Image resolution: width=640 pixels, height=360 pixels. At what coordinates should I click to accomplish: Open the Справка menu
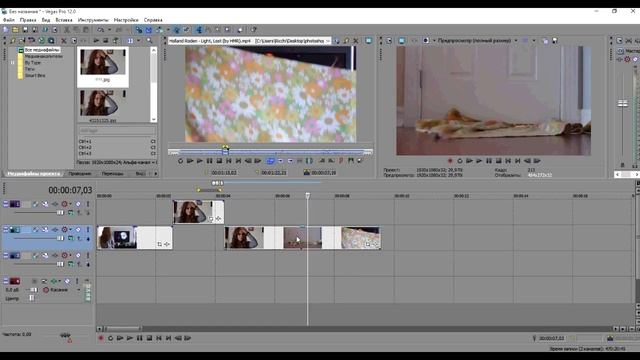click(x=153, y=20)
